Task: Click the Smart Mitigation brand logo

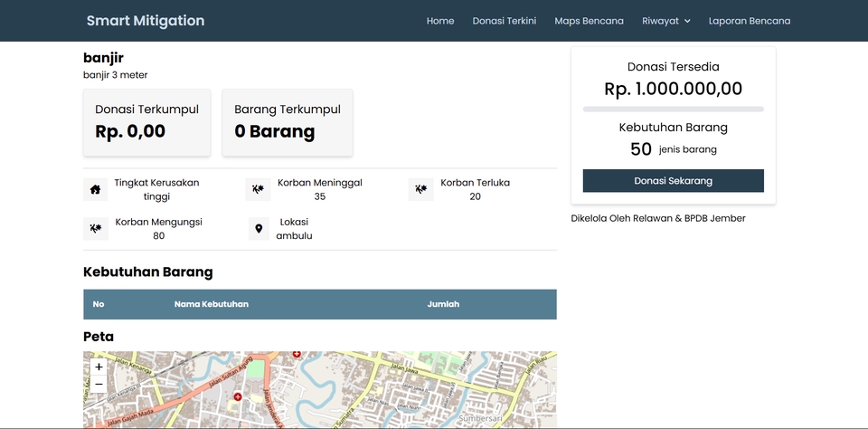Action: click(146, 21)
